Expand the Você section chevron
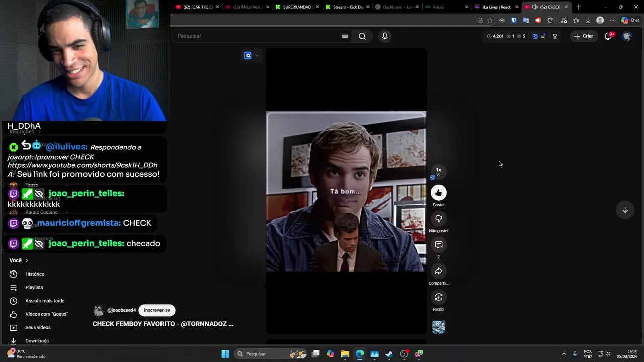The height and width of the screenshot is (362, 644). click(27, 261)
